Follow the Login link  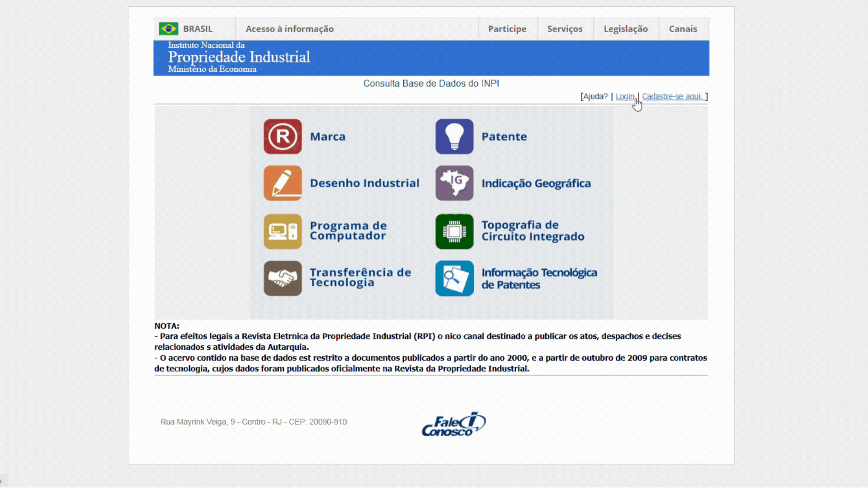click(x=625, y=96)
